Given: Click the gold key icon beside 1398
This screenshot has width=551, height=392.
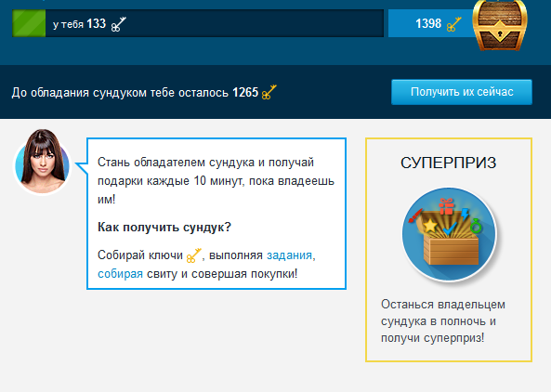Looking at the screenshot, I should pyautogui.click(x=453, y=24).
